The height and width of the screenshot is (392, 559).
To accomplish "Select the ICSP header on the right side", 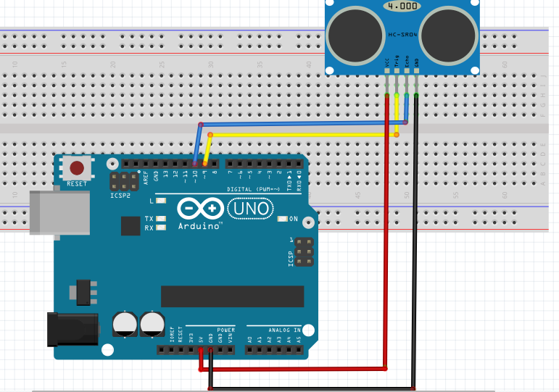I will tap(305, 251).
